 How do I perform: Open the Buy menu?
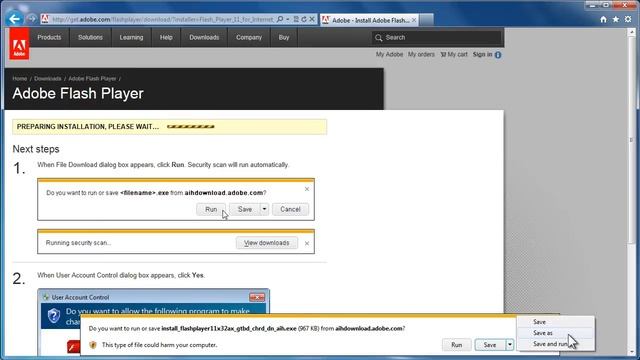(284, 37)
